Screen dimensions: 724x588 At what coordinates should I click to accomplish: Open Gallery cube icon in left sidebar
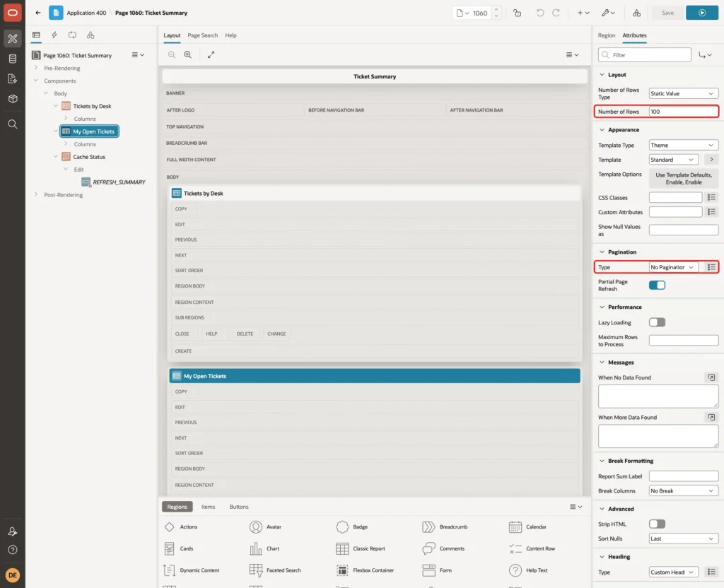[x=13, y=99]
